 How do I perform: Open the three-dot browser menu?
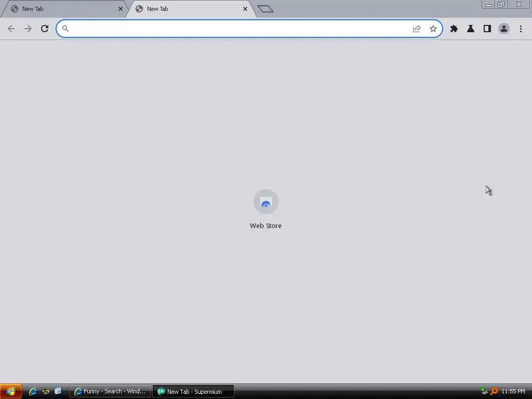pos(521,29)
